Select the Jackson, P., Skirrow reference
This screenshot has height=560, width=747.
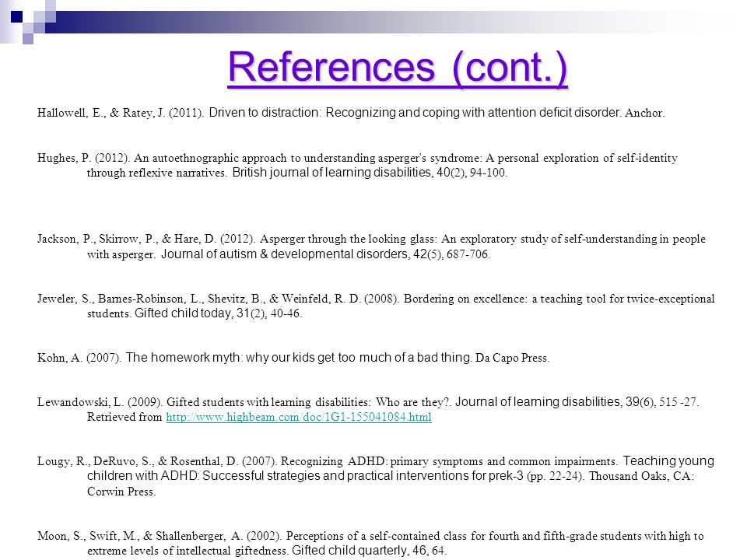(372, 247)
